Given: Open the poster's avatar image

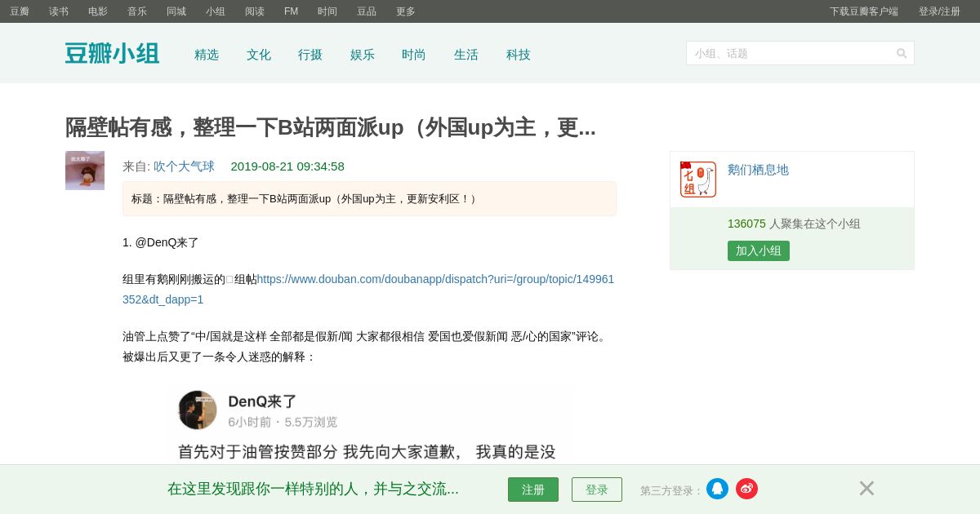Looking at the screenshot, I should coord(85,171).
